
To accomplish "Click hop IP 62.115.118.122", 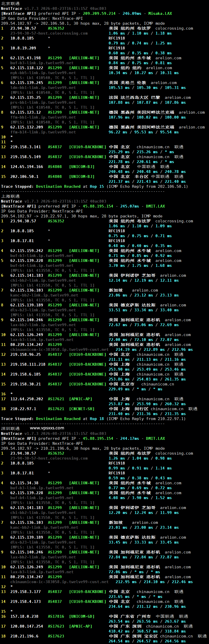I will (x=27, y=68).
